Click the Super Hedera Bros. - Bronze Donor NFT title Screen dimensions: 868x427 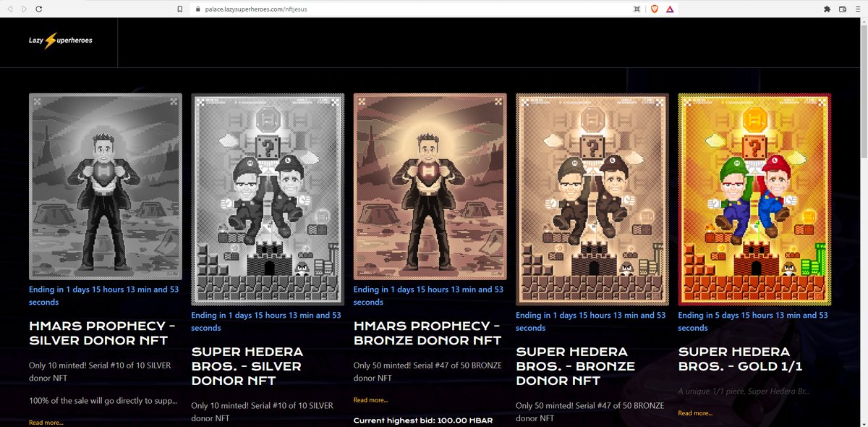coord(575,365)
